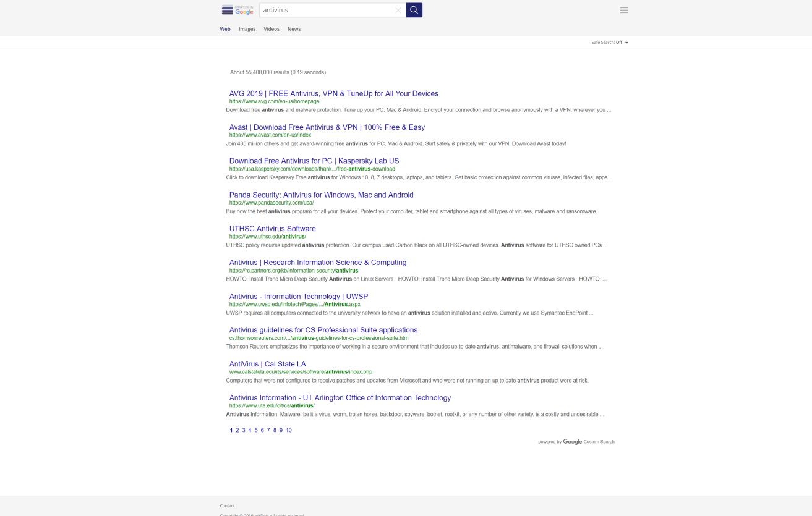Image resolution: width=812 pixels, height=516 pixels.
Task: Go to results page 2
Action: [x=237, y=430]
